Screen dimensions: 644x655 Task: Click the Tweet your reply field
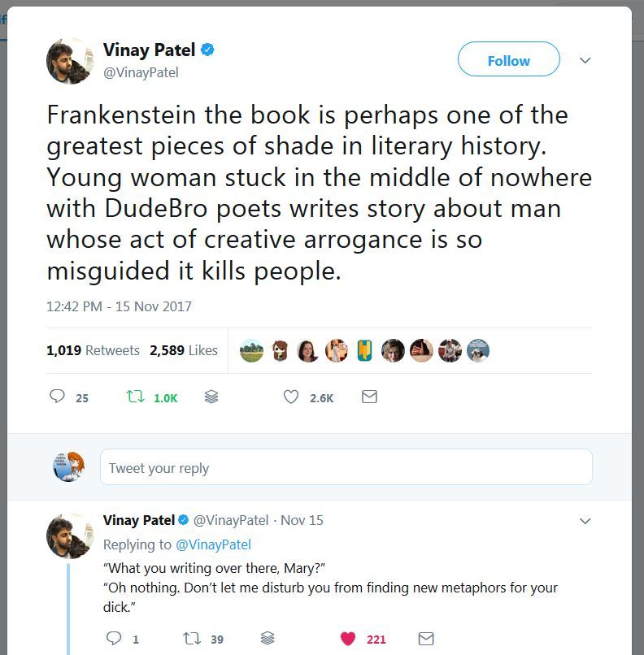click(x=346, y=468)
